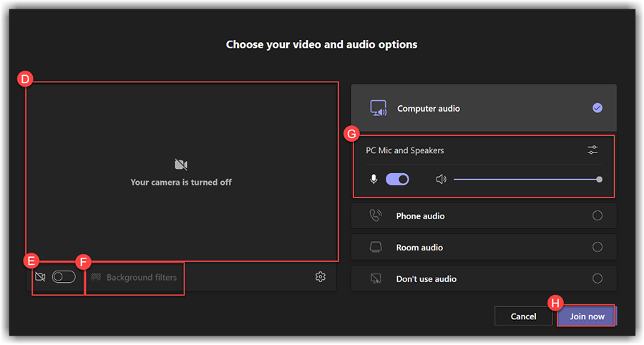The image size is (644, 345).
Task: Choose the Don't use audio radio button
Action: point(597,278)
